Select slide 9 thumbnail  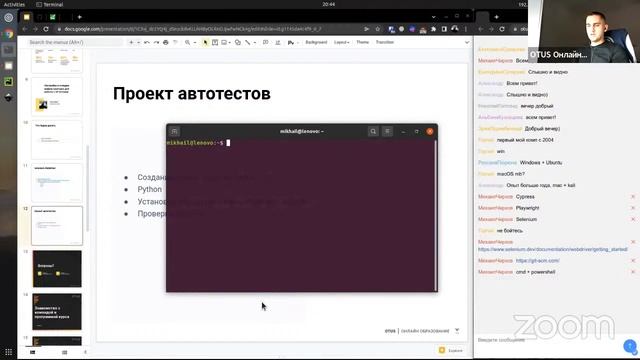click(57, 97)
